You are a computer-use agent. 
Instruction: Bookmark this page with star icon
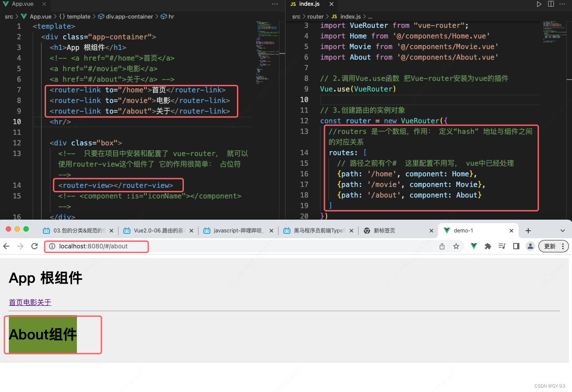click(456, 246)
